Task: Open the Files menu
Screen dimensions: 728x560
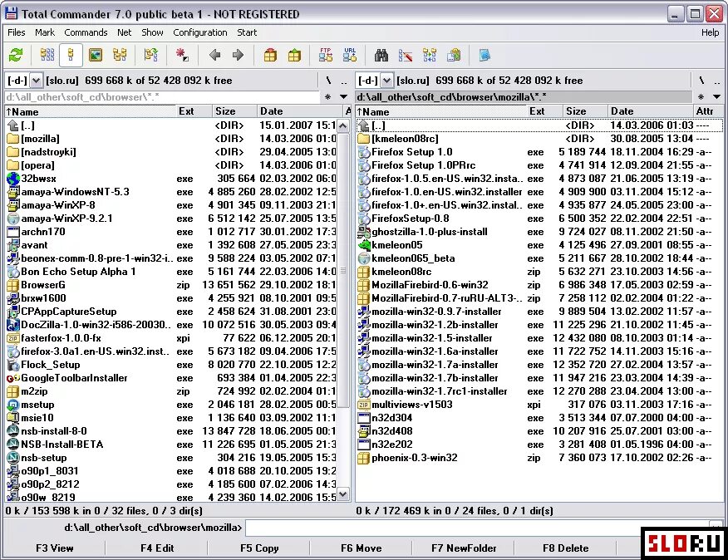Action: coord(17,32)
